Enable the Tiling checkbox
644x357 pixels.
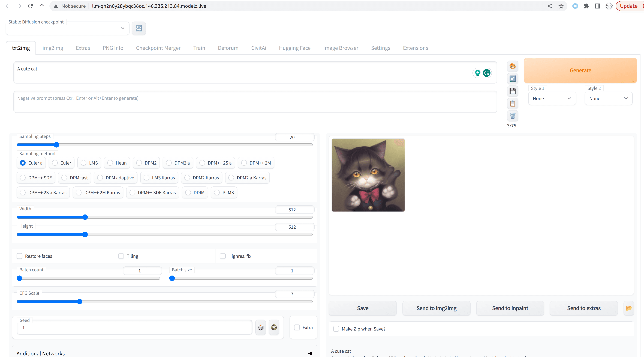pyautogui.click(x=121, y=256)
